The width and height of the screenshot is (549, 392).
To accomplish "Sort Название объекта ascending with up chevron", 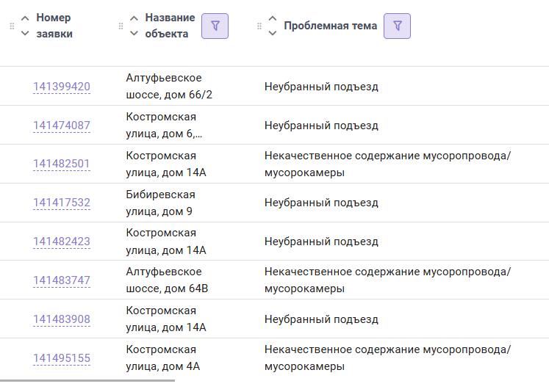I will coord(134,18).
